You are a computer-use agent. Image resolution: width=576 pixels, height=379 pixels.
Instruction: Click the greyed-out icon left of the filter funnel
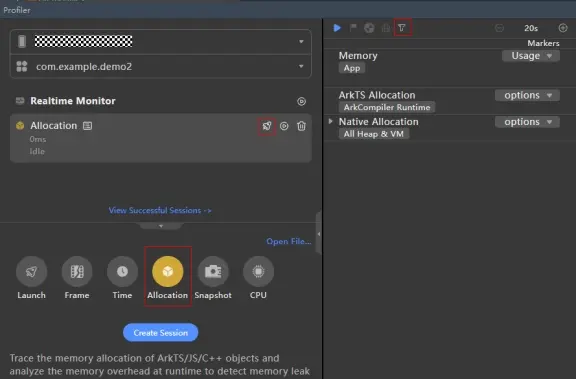[386, 28]
